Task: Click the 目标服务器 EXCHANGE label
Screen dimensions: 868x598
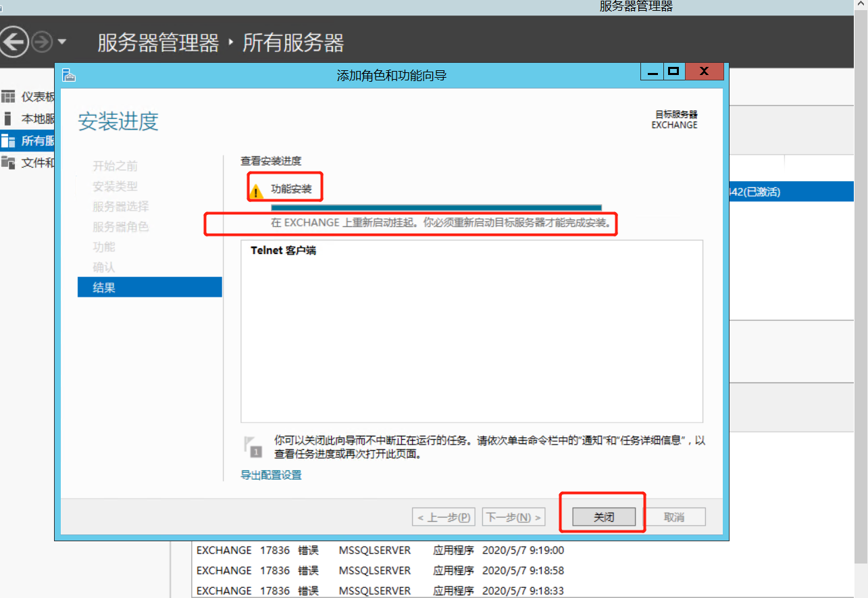Action: tap(675, 120)
